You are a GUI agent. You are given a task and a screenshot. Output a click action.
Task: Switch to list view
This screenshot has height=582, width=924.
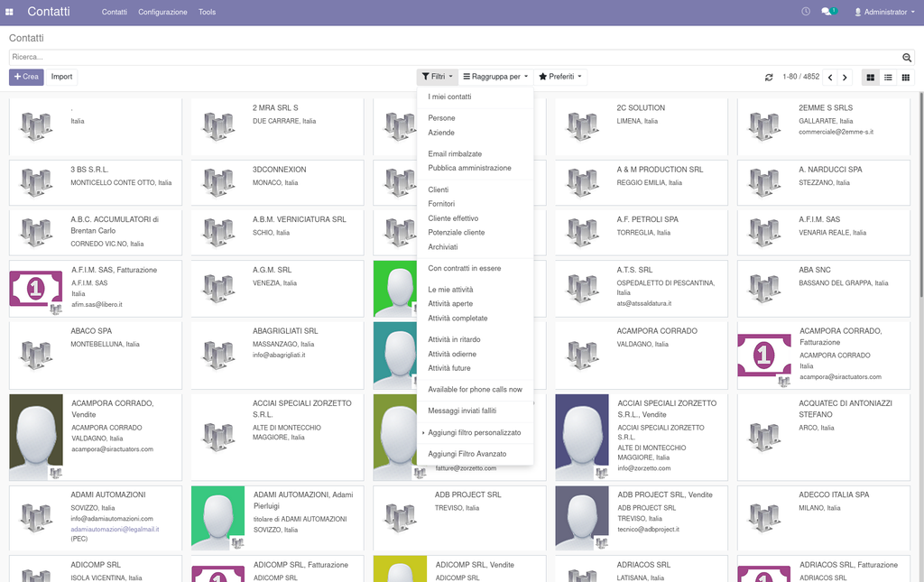click(x=888, y=78)
